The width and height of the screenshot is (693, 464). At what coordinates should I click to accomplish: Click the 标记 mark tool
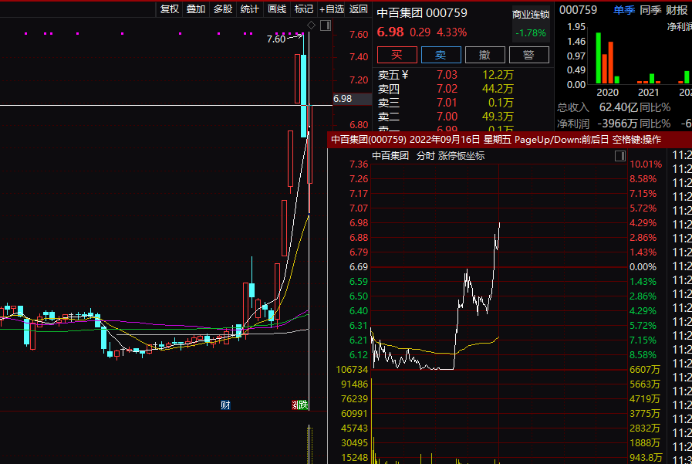point(304,9)
